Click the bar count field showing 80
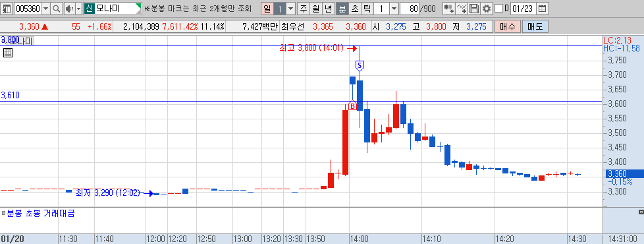 pos(410,8)
